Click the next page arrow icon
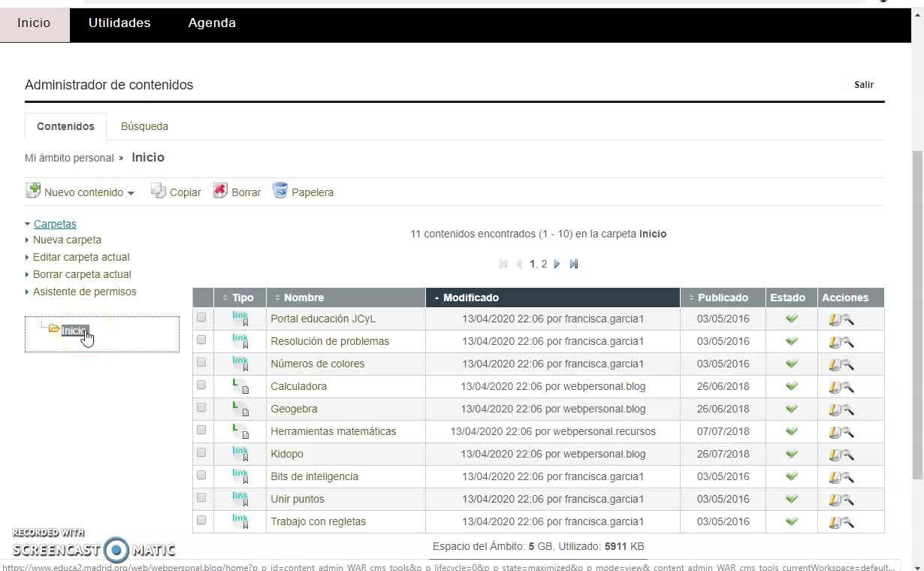This screenshot has height=571, width=924. pos(557,264)
